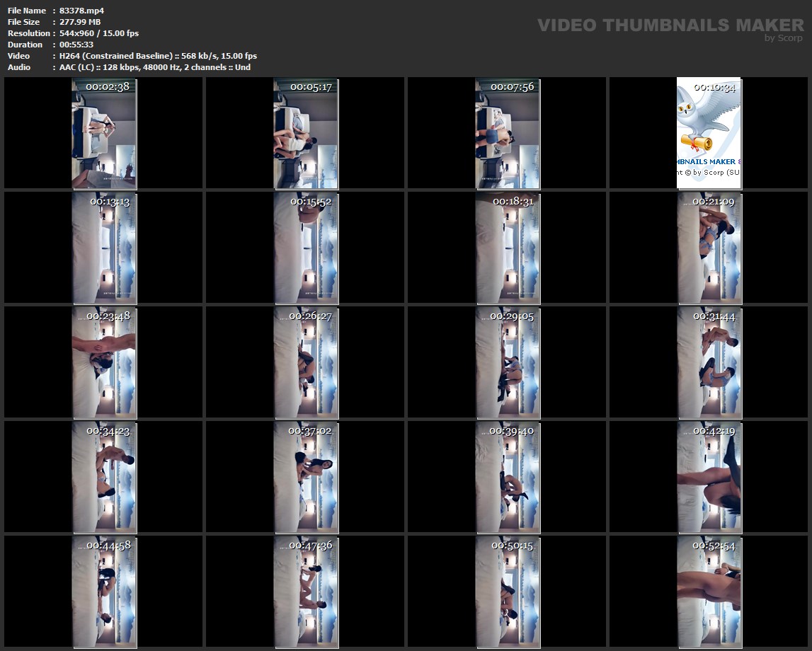Select the thumbnail stamped 00:13:13
This screenshot has width=812, height=651.
[104, 248]
